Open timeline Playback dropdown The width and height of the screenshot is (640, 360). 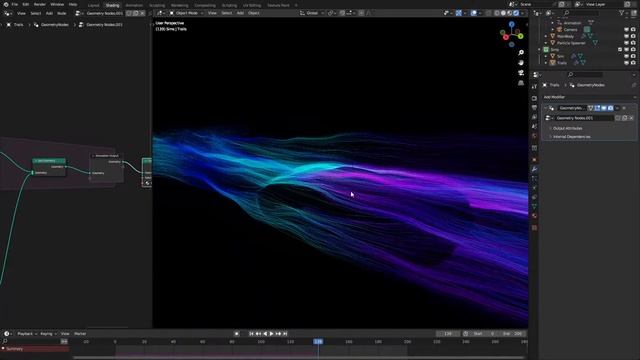27,334
